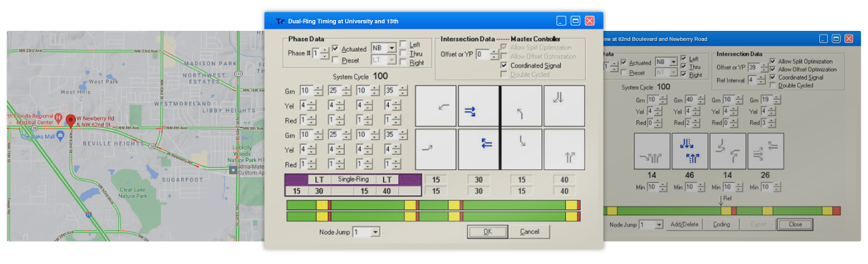Screen dimensions: 868x264
Task: Click the Coding button
Action: 722,225
